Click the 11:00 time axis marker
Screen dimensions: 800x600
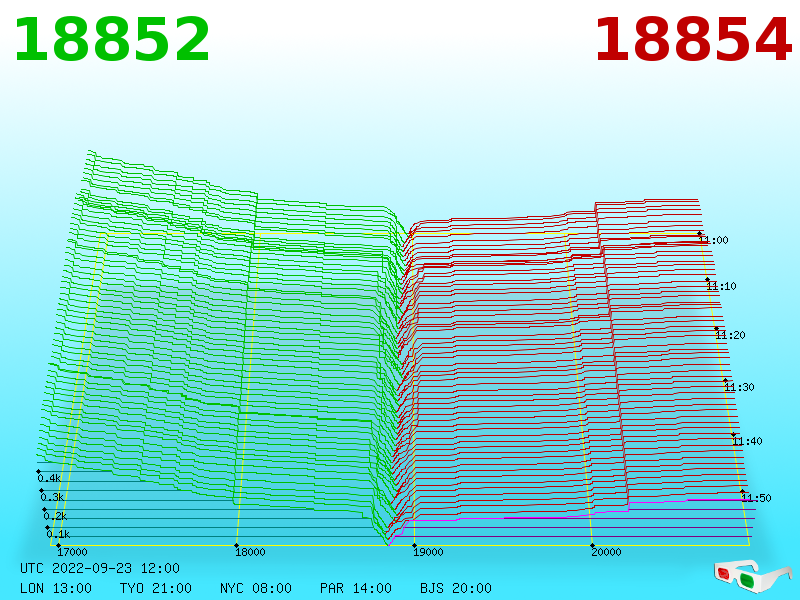click(713, 240)
